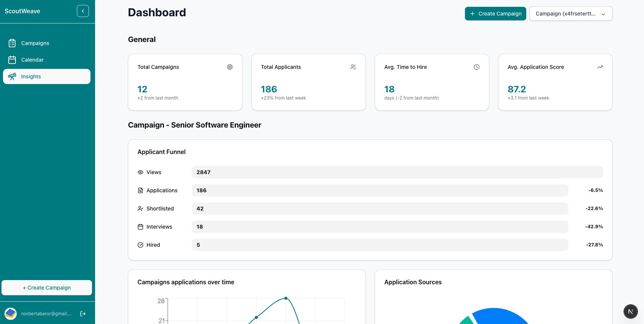Click the -22.6% Shortlisted drop-off value
Screen dimensions: 644x324
tap(594, 209)
